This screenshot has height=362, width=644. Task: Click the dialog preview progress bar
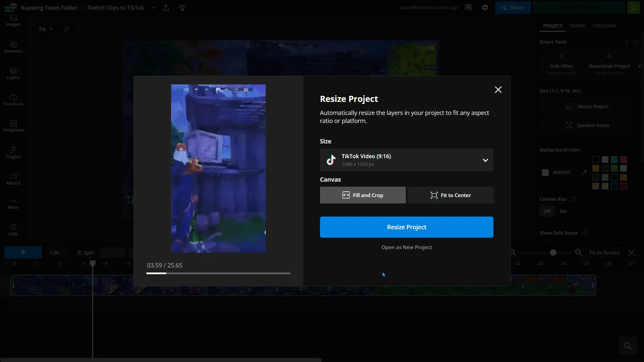(x=218, y=273)
